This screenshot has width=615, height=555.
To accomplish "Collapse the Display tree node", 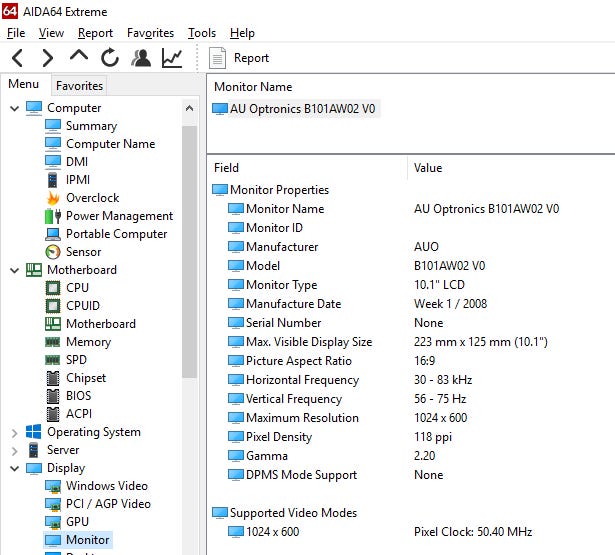I will (x=15, y=468).
